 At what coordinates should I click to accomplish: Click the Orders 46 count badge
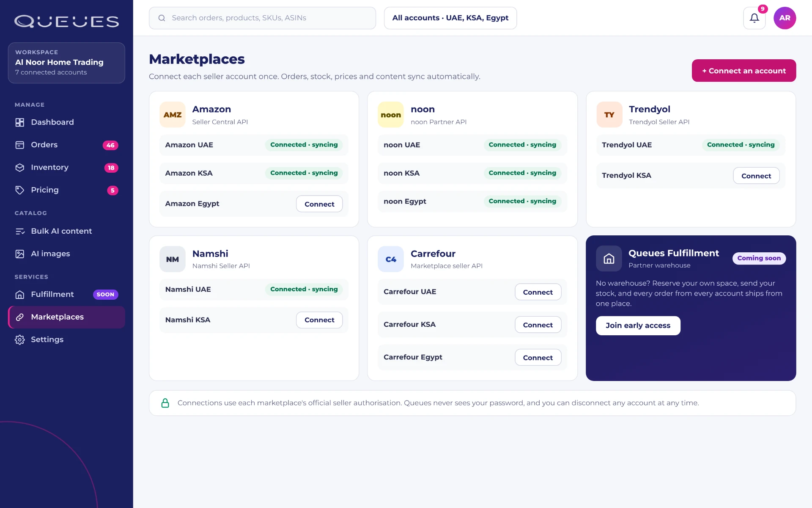(x=110, y=145)
